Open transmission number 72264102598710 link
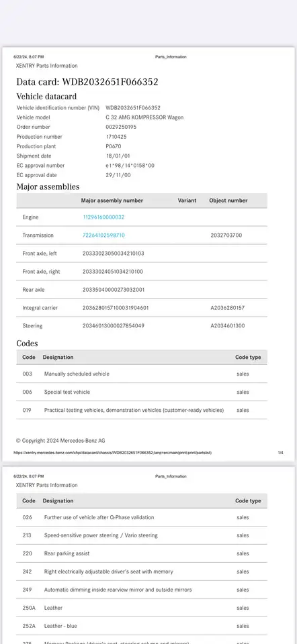 coord(103,235)
